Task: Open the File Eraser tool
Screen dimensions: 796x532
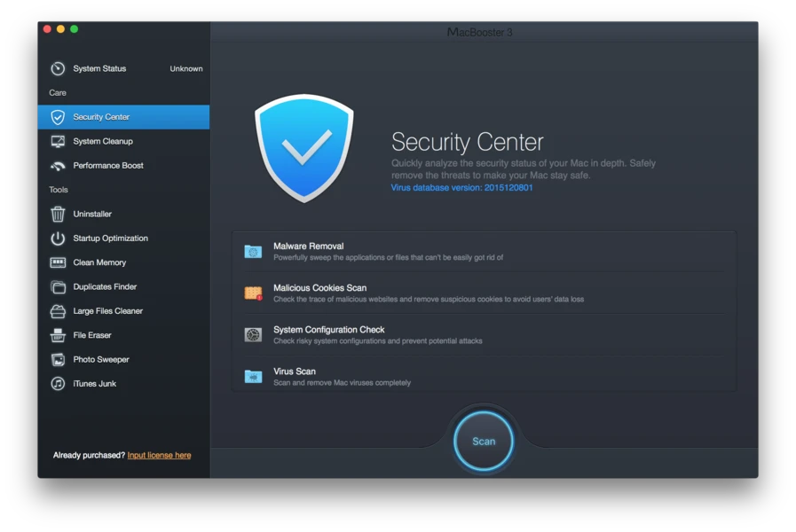Action: pyautogui.click(x=123, y=335)
